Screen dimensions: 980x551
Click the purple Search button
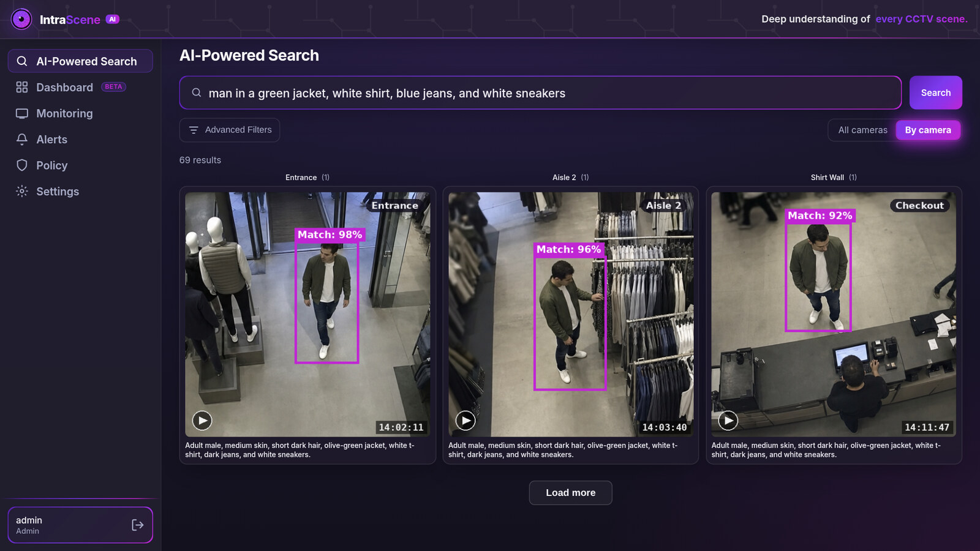click(935, 92)
